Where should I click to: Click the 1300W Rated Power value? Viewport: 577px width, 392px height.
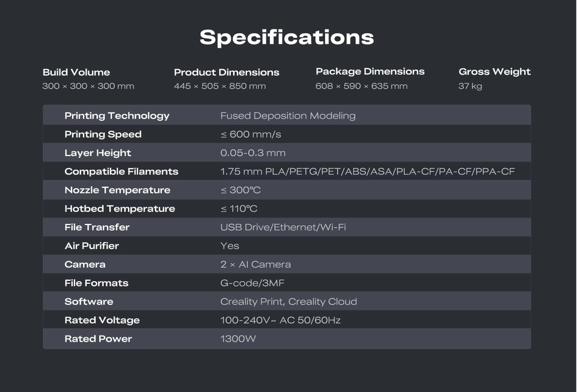[x=238, y=339]
